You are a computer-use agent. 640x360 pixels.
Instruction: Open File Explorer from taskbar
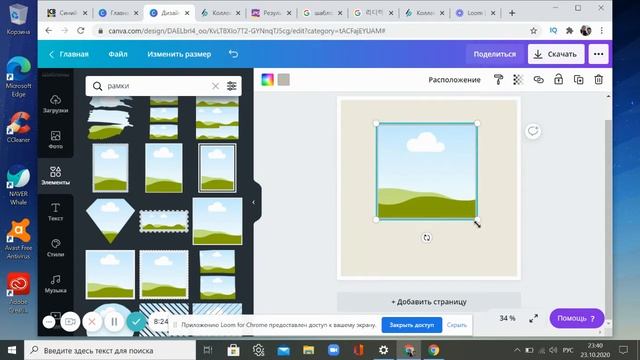tap(309, 350)
